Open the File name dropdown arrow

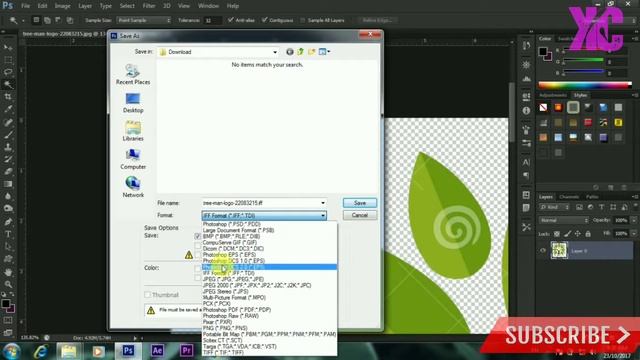pos(323,203)
